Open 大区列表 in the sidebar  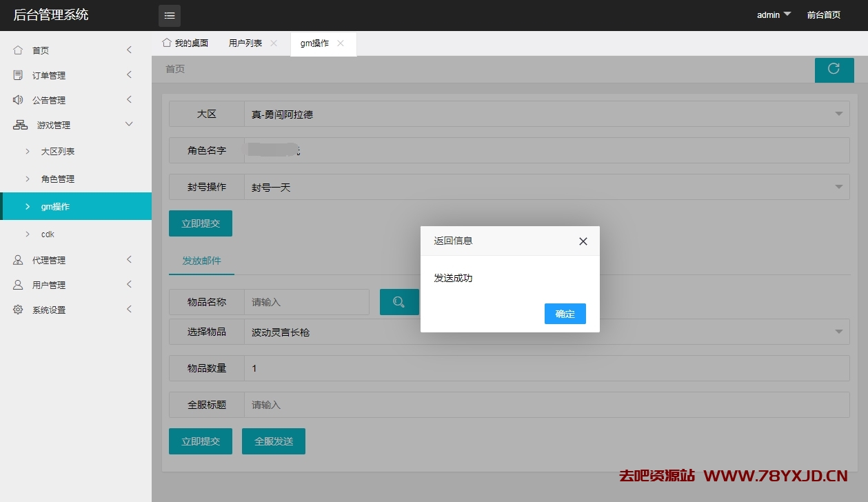(x=76, y=151)
